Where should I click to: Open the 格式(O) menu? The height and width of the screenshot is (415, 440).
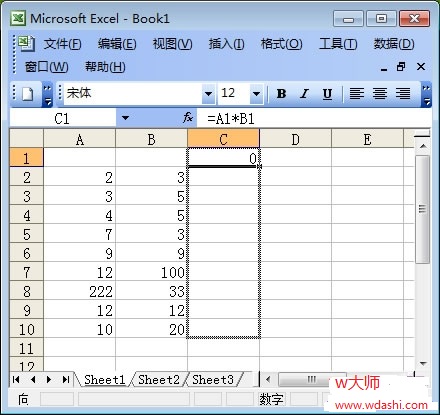point(282,44)
